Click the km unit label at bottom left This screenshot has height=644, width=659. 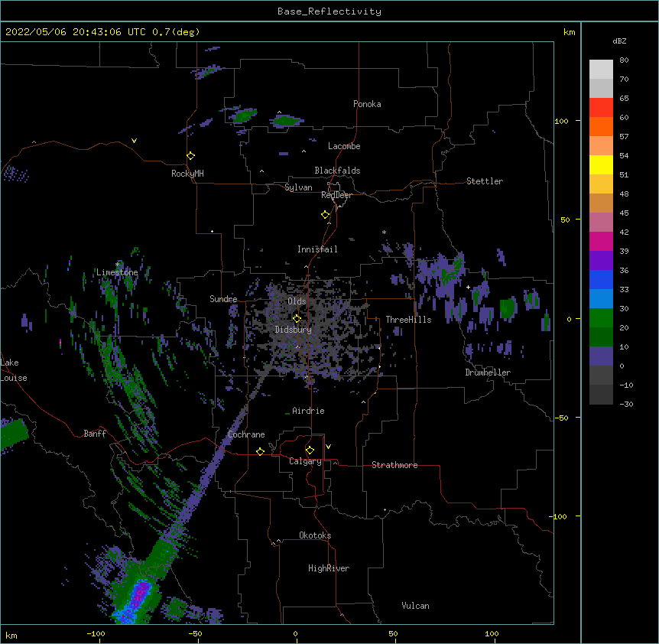point(11,636)
